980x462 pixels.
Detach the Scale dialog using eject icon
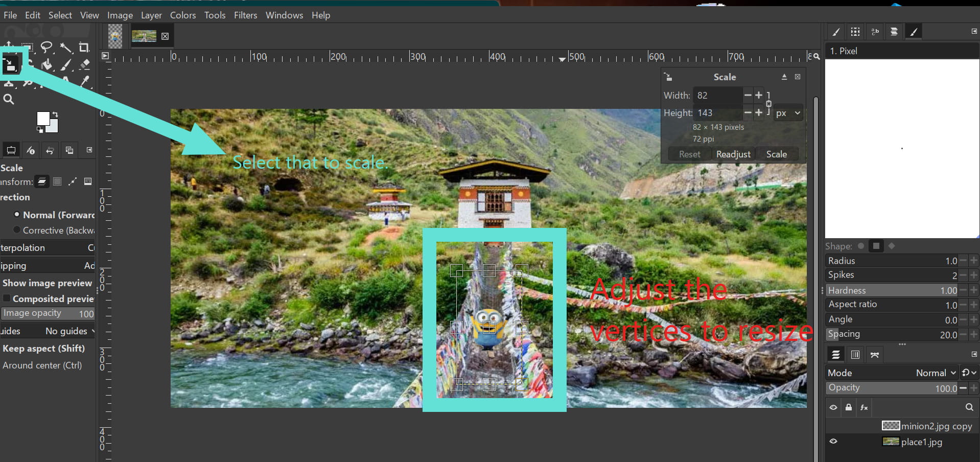784,77
